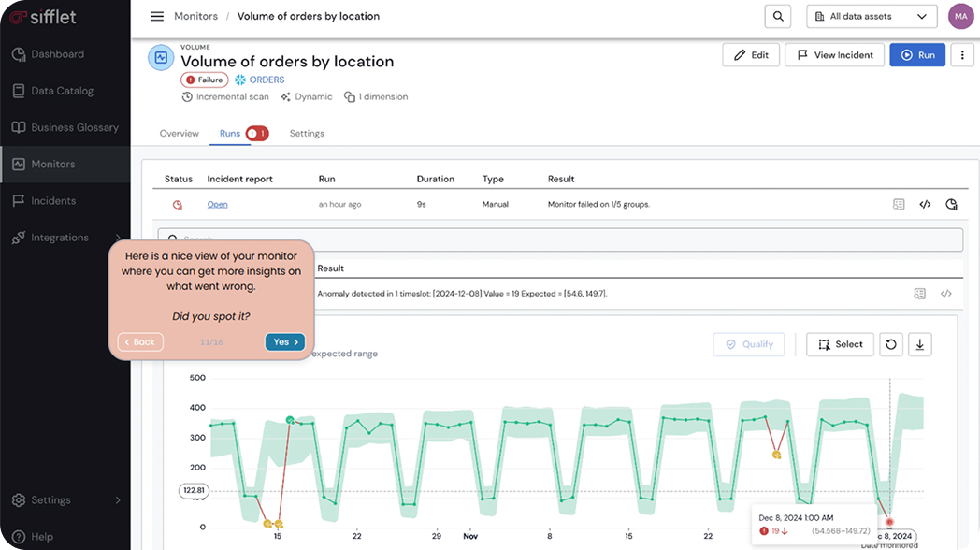
Task: Expand the Integrations sidebar chevron
Action: 118,238
